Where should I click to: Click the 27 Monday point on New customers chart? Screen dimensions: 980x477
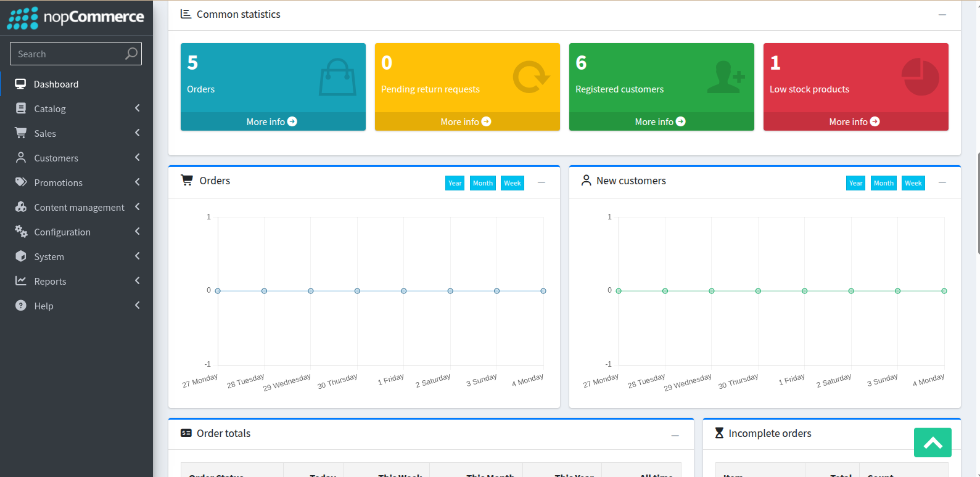tap(619, 291)
